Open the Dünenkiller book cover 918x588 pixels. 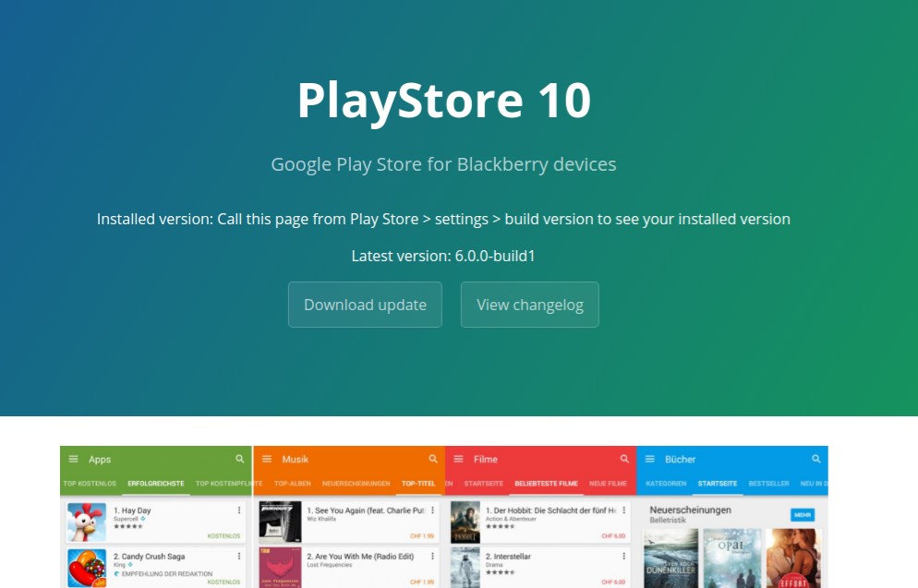click(670, 558)
